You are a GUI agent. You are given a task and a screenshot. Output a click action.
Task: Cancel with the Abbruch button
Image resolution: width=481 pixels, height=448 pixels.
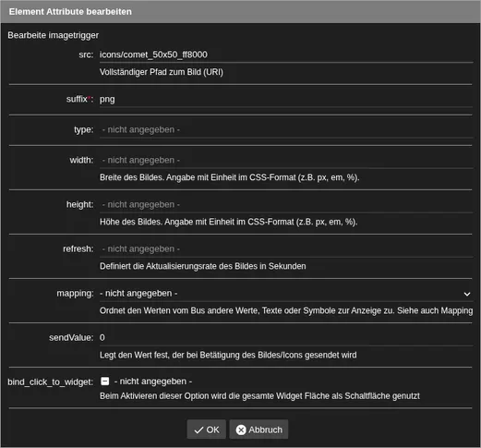click(259, 430)
